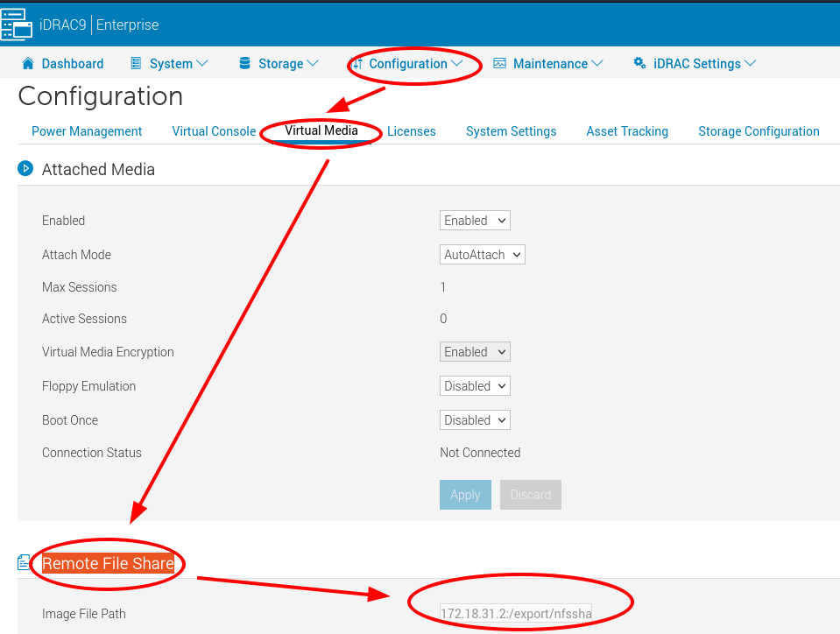Click the Dashboard home icon

point(28,63)
